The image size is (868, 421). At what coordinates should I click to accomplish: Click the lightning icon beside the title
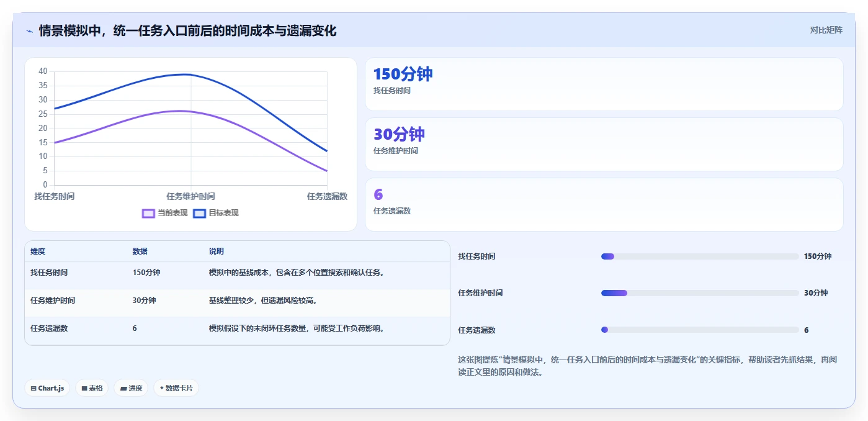pos(29,31)
